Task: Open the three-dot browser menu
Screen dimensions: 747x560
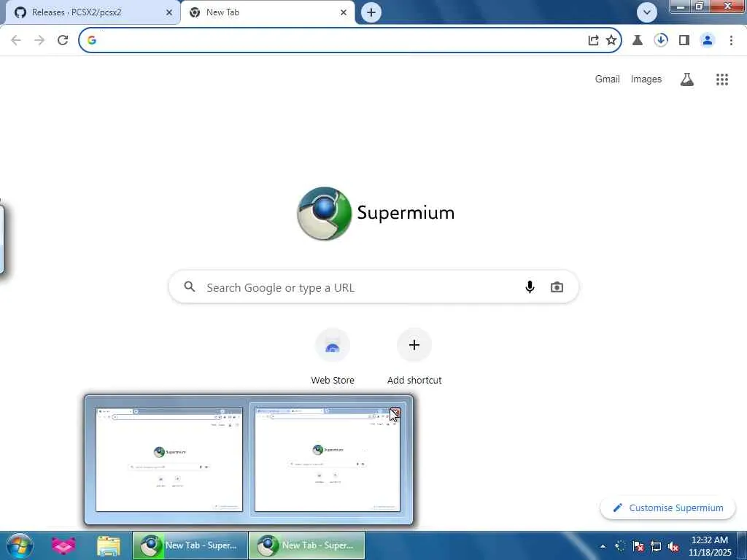Action: [x=731, y=40]
